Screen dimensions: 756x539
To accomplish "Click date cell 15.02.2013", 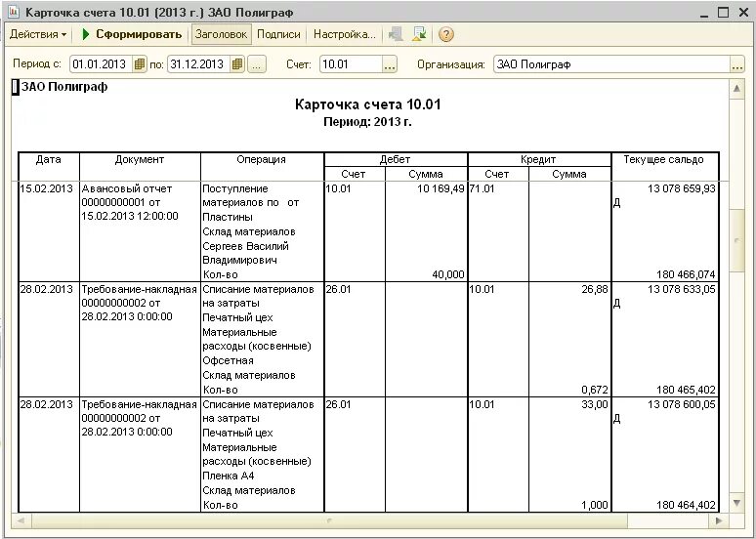I will [46, 188].
